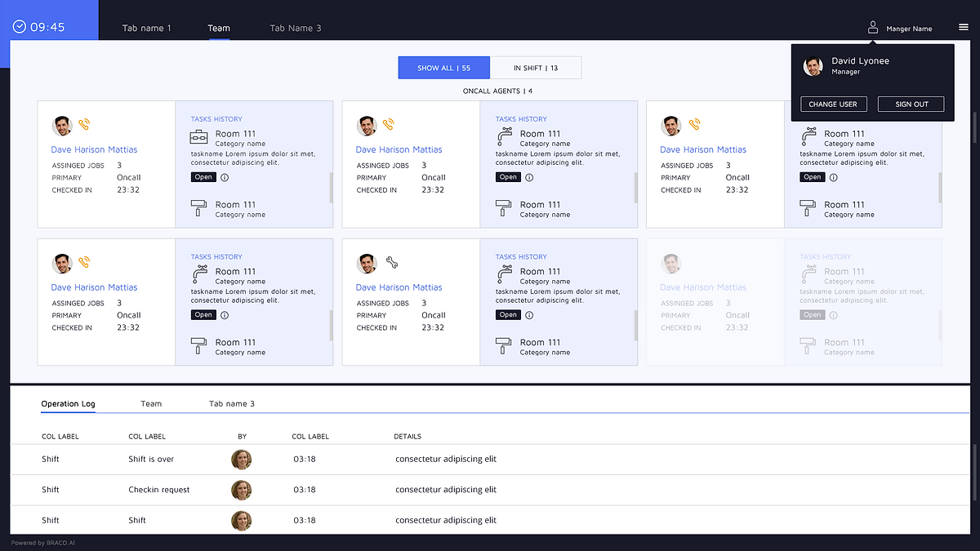Click the info icon beside Open in the bottom-left card
The width and height of the screenshot is (980, 551).
click(225, 315)
